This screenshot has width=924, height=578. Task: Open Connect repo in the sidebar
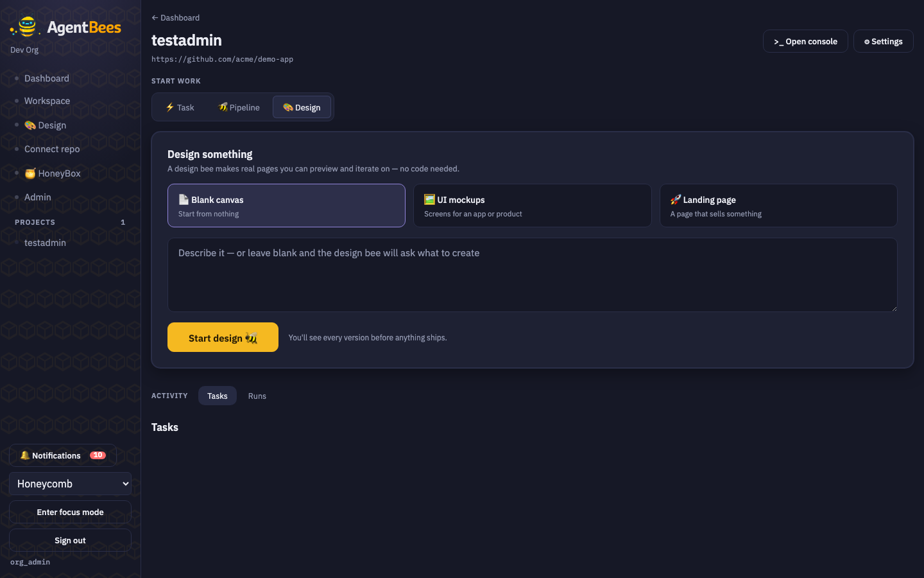click(x=52, y=149)
